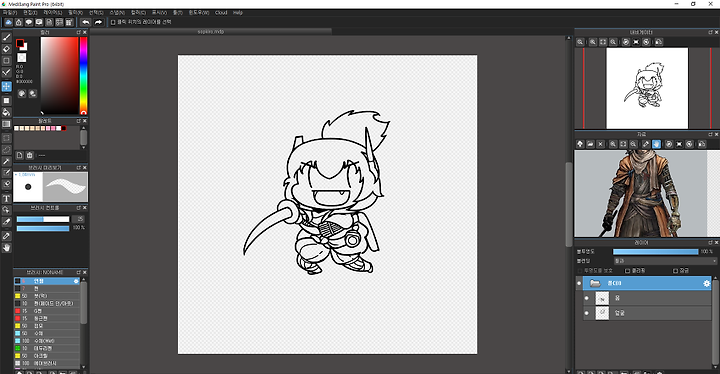Viewport: 720px width, 374px height.
Task: Select the Move tool
Action: [x=6, y=86]
